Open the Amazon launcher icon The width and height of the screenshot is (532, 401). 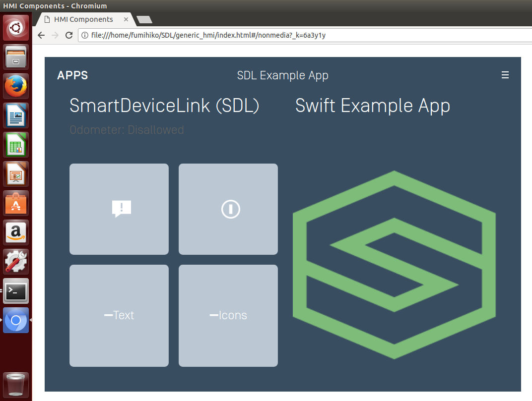pyautogui.click(x=15, y=232)
